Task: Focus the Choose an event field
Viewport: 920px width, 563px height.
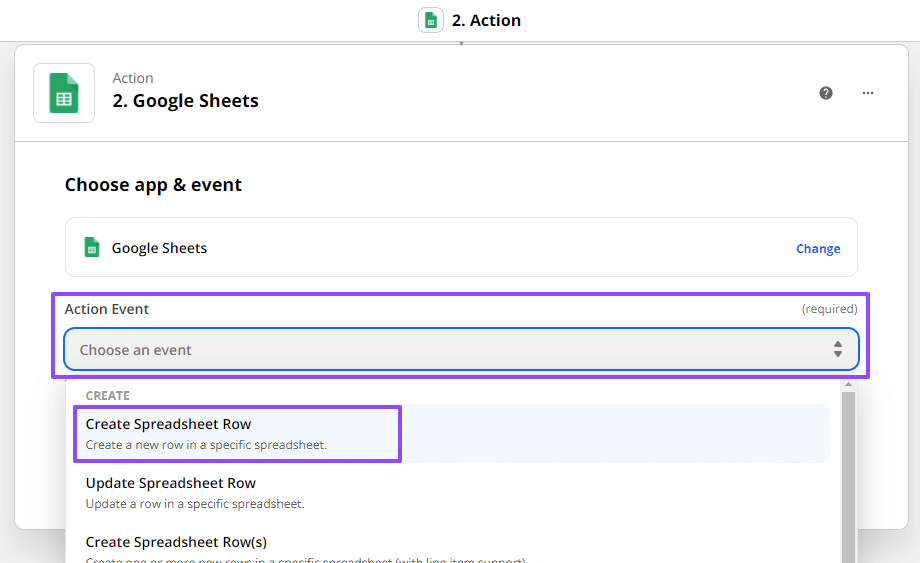Action: (440, 350)
